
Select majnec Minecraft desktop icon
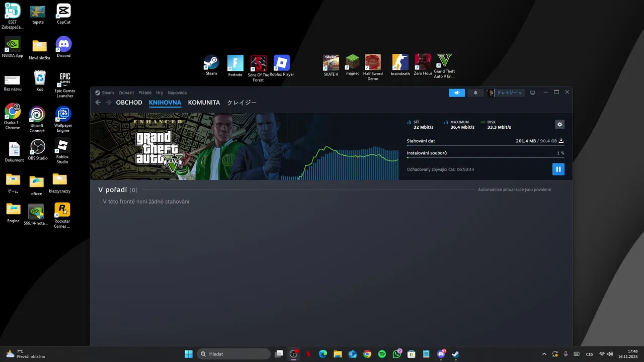(353, 65)
